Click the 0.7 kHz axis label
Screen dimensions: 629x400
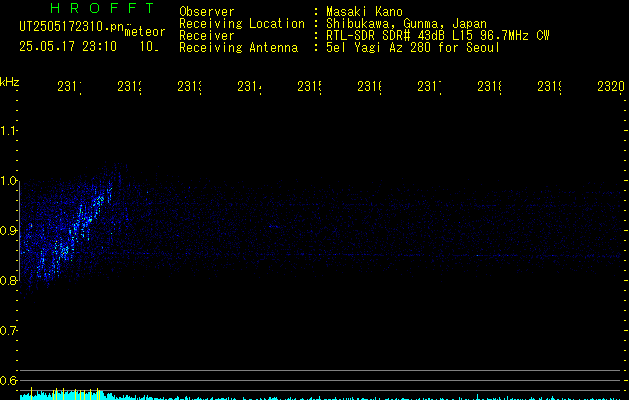[x=8, y=331]
